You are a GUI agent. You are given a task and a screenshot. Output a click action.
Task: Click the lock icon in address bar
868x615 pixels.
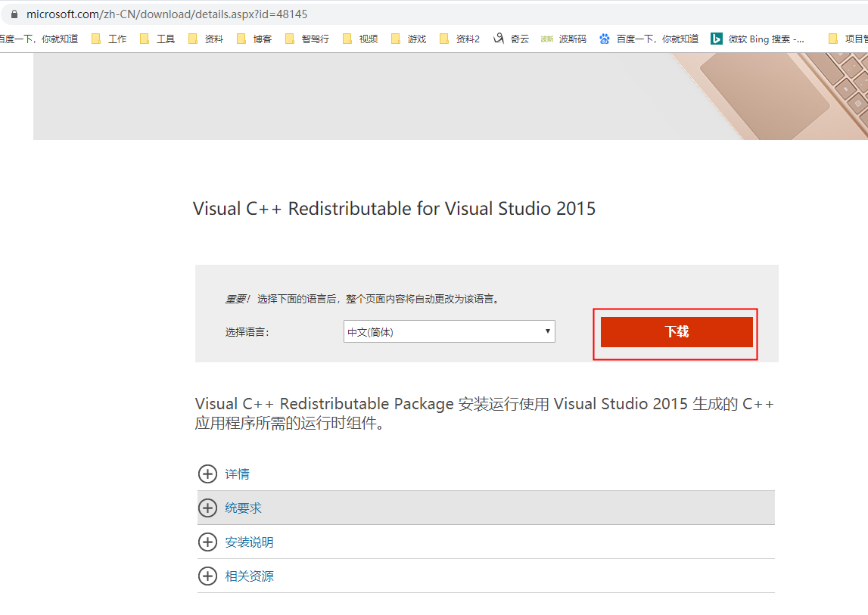point(13,14)
